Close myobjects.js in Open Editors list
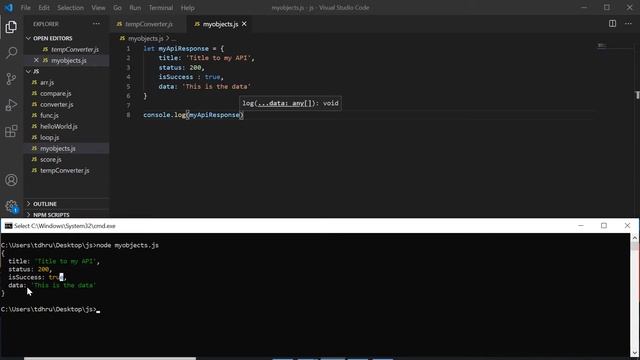 (36, 60)
